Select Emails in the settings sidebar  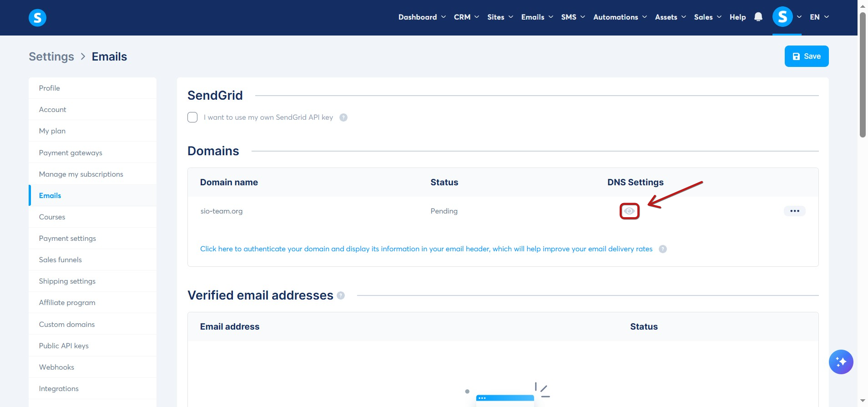tap(93, 195)
